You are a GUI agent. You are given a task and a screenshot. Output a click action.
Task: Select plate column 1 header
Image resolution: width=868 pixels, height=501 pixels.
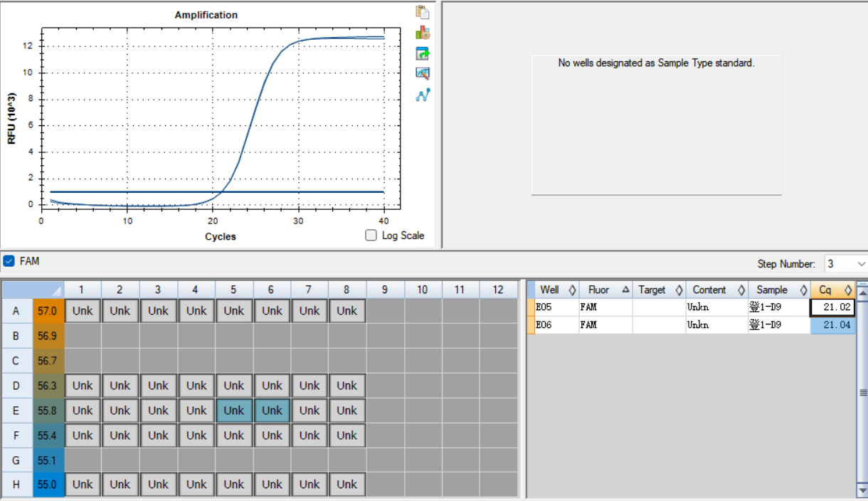tap(83, 290)
